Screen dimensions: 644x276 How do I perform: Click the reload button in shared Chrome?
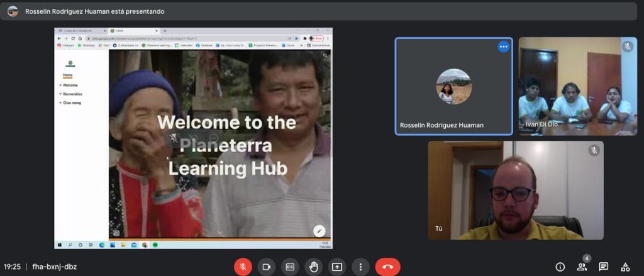pos(73,38)
